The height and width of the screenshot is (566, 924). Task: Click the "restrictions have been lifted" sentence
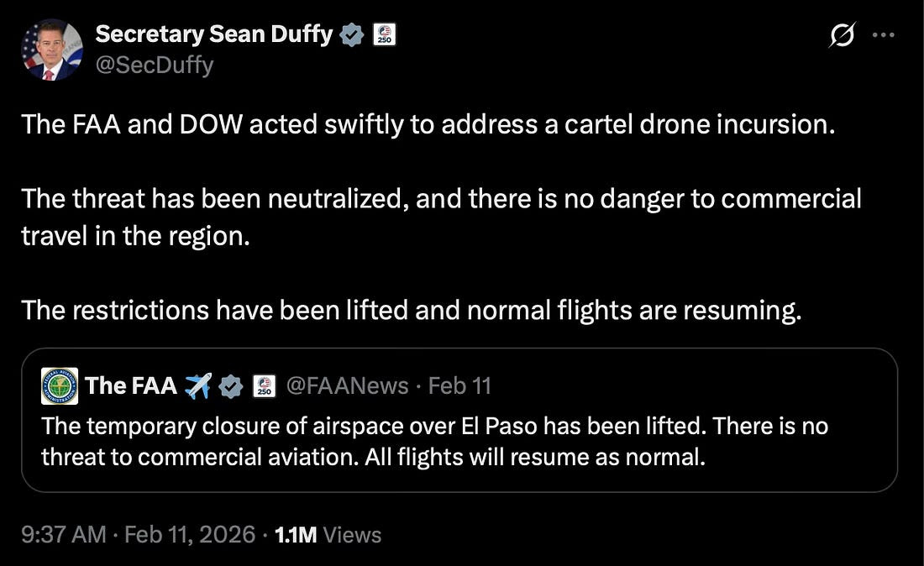pyautogui.click(x=412, y=310)
